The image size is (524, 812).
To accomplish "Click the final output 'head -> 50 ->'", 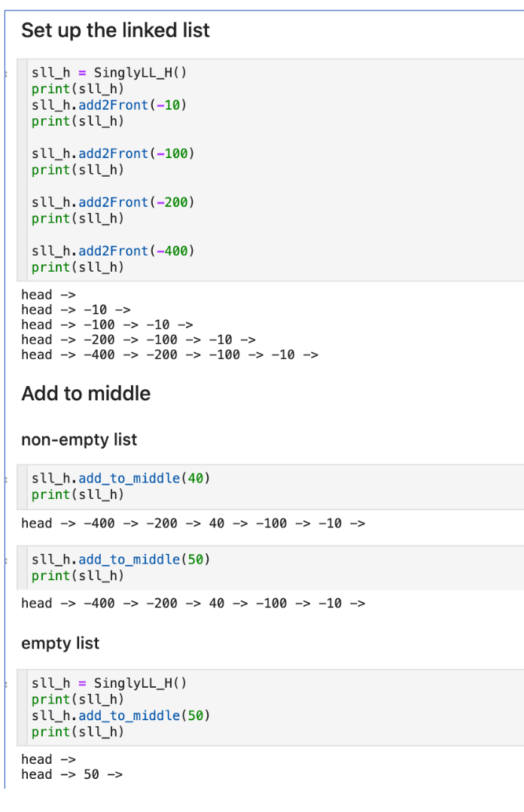I will (72, 774).
